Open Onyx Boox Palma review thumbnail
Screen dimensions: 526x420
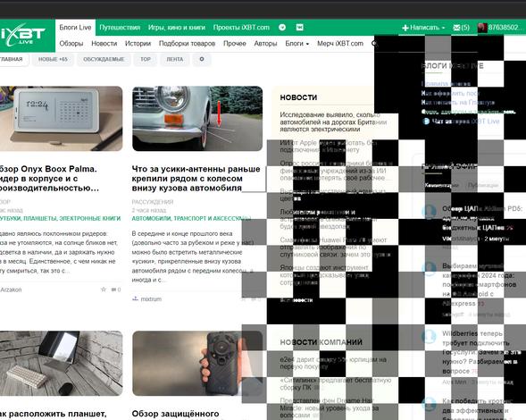pos(61,119)
